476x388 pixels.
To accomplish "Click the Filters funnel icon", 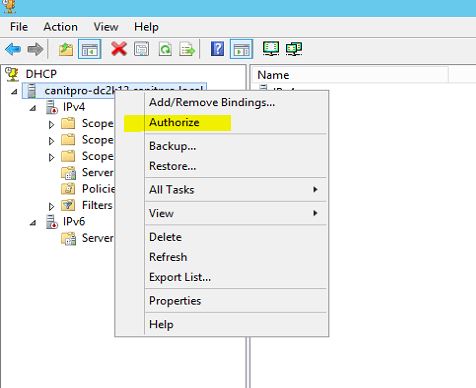I will point(68,205).
